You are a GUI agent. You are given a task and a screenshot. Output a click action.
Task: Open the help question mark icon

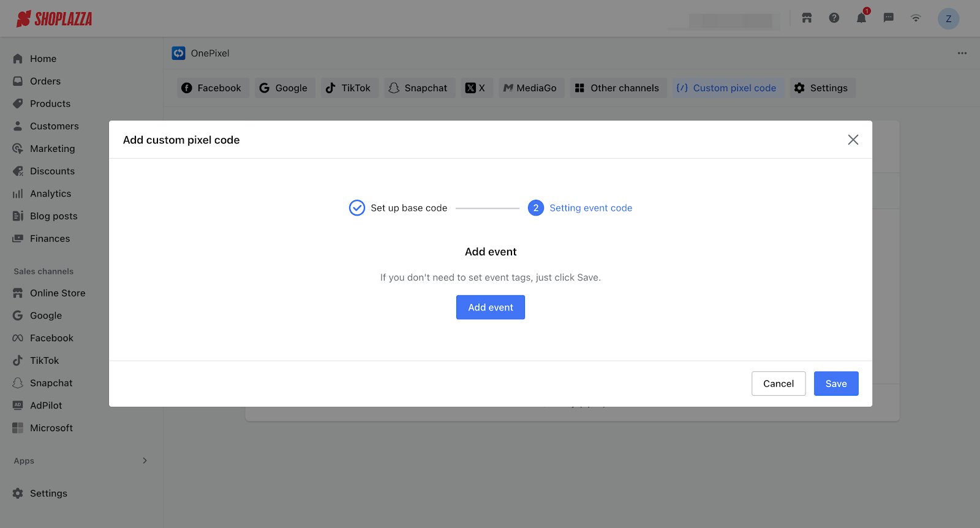click(834, 18)
